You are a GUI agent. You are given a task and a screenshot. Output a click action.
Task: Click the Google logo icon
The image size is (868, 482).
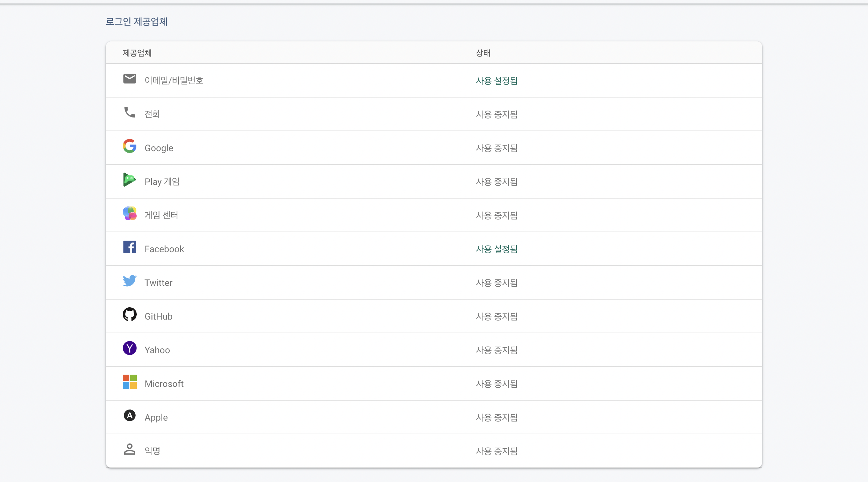[x=129, y=146]
